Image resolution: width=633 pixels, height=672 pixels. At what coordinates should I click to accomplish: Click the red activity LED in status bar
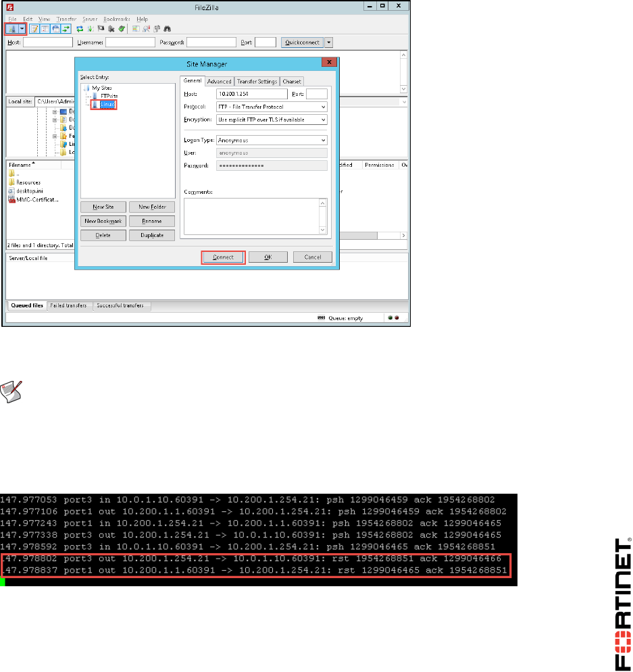(x=397, y=317)
